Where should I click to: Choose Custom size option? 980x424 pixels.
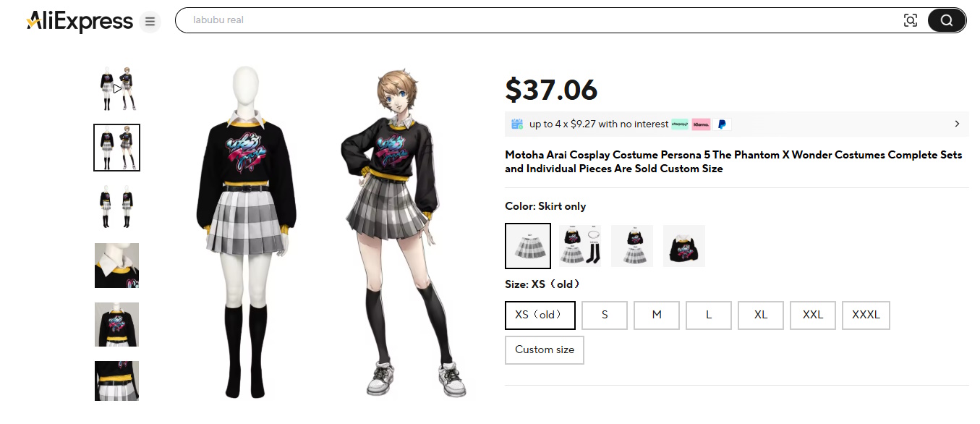(545, 350)
